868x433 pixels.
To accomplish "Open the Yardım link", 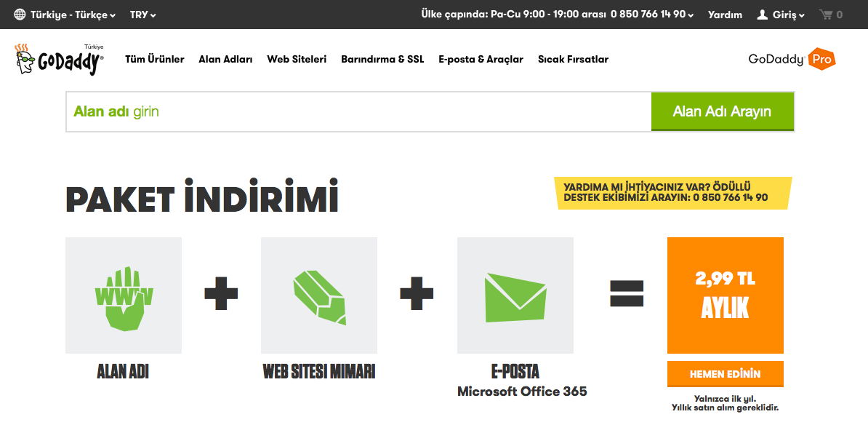I will (725, 14).
